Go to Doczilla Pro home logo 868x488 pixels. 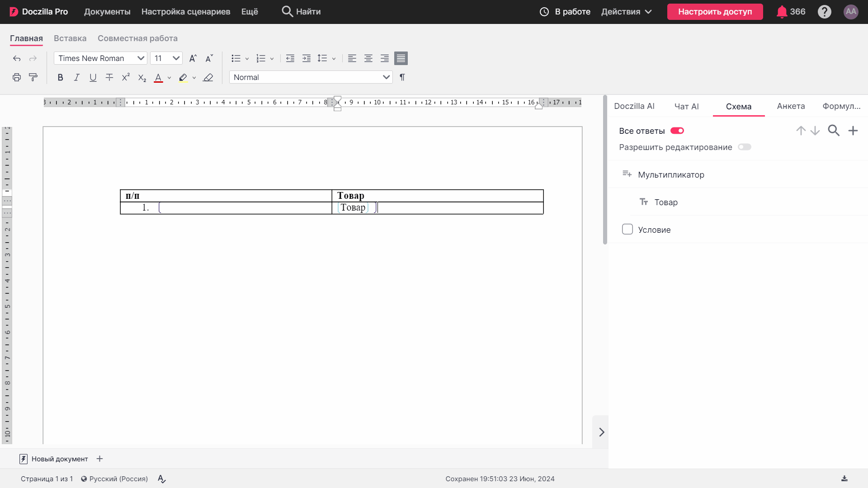pyautogui.click(x=39, y=12)
